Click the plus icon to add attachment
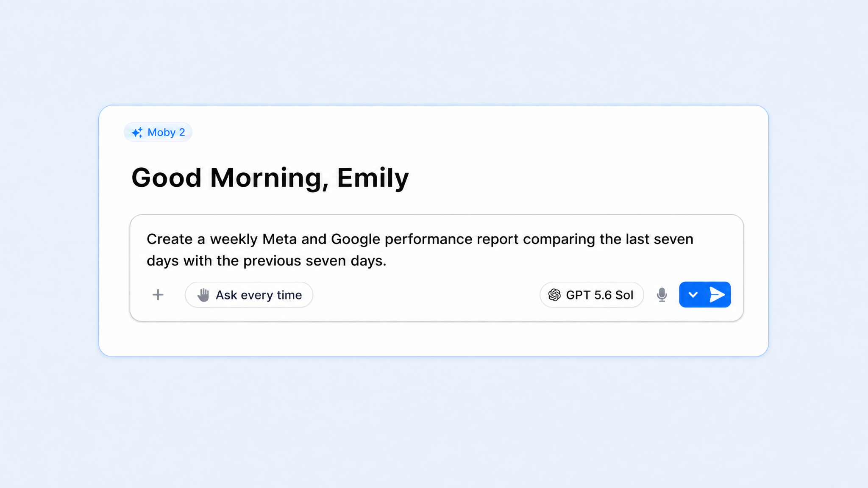Viewport: 868px width, 488px height. pos(158,295)
